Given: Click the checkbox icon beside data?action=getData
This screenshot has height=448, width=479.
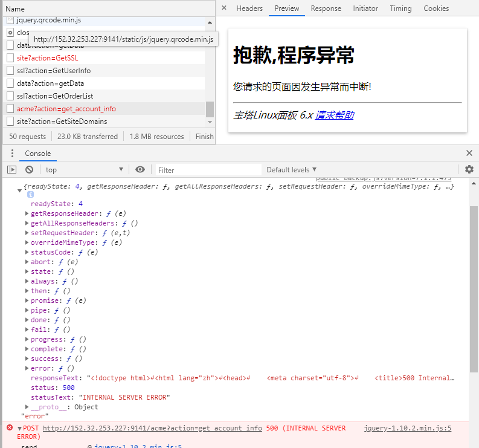Looking at the screenshot, I should point(10,83).
